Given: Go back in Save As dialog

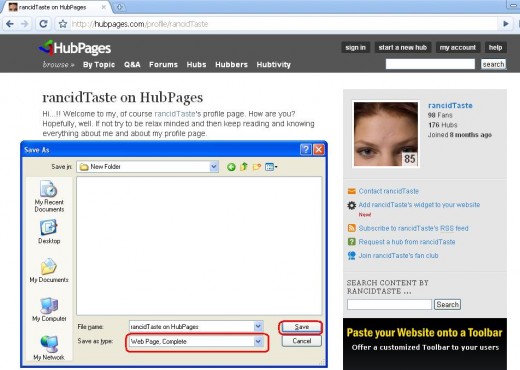Looking at the screenshot, I should coord(231,167).
